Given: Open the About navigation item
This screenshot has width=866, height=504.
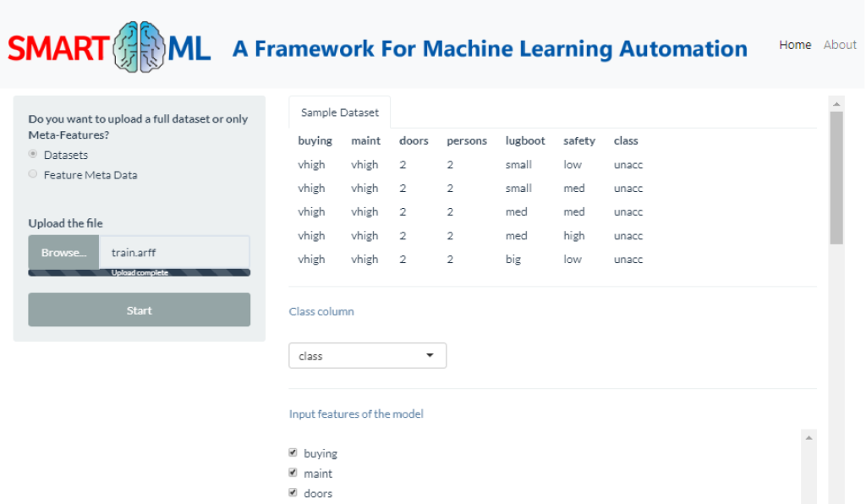Looking at the screenshot, I should tap(840, 45).
